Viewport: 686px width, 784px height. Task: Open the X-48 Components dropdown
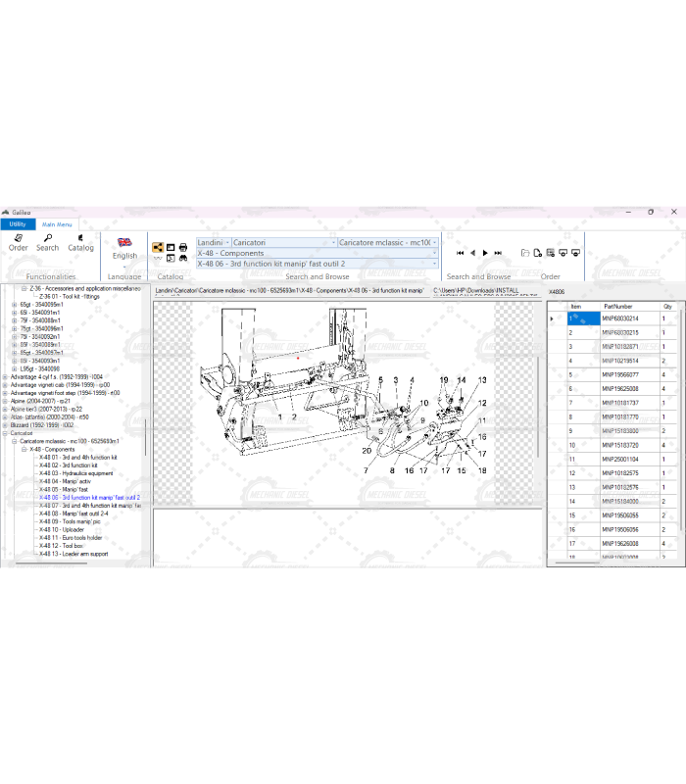pos(434,253)
